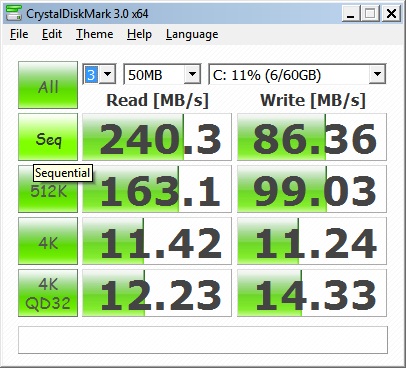Expand the C: drive selection dropdown
Viewport: 406px width, 368px height.
tap(377, 74)
